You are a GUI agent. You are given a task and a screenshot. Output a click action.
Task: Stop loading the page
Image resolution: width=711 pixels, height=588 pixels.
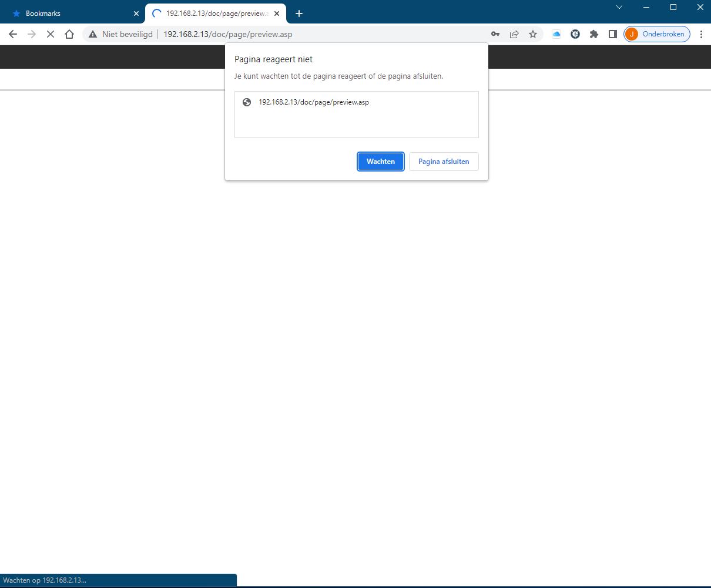[51, 34]
